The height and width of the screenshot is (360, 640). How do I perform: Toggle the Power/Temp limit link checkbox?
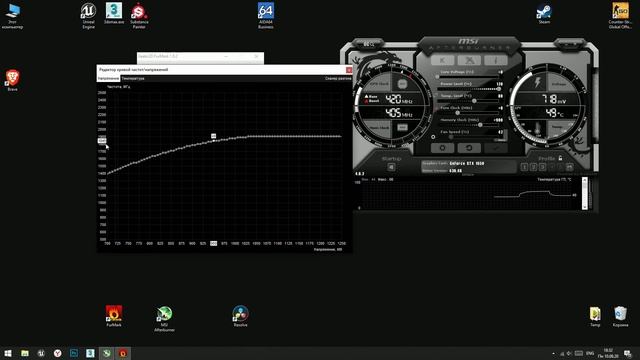coord(435,95)
